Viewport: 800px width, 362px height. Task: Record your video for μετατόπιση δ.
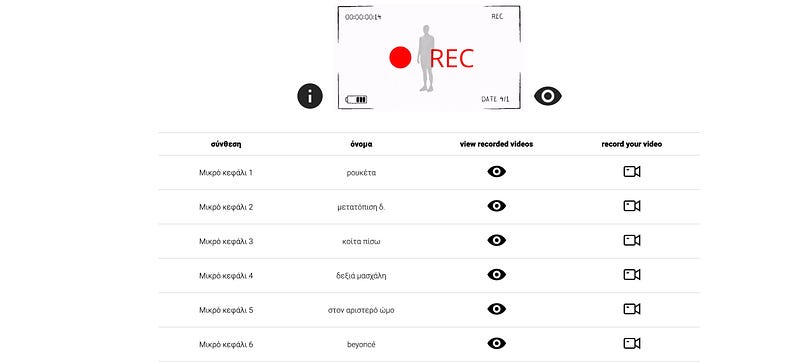(632, 206)
